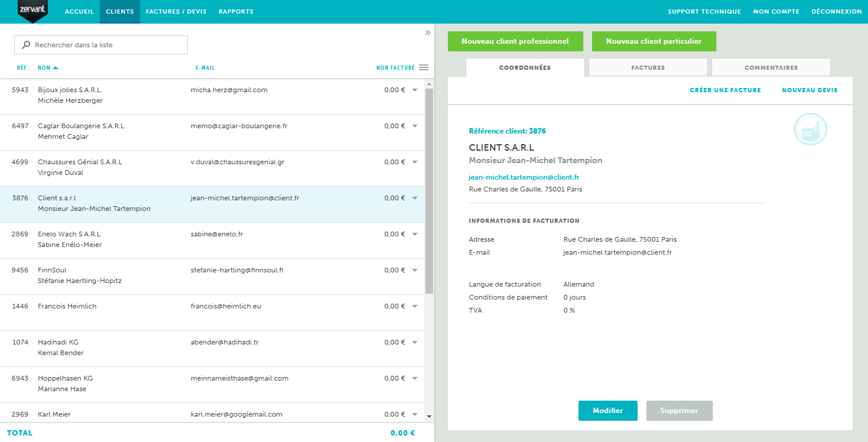Viewport: 868px width, 442px height.
Task: Click Nouveau client particulier button
Action: click(x=654, y=41)
